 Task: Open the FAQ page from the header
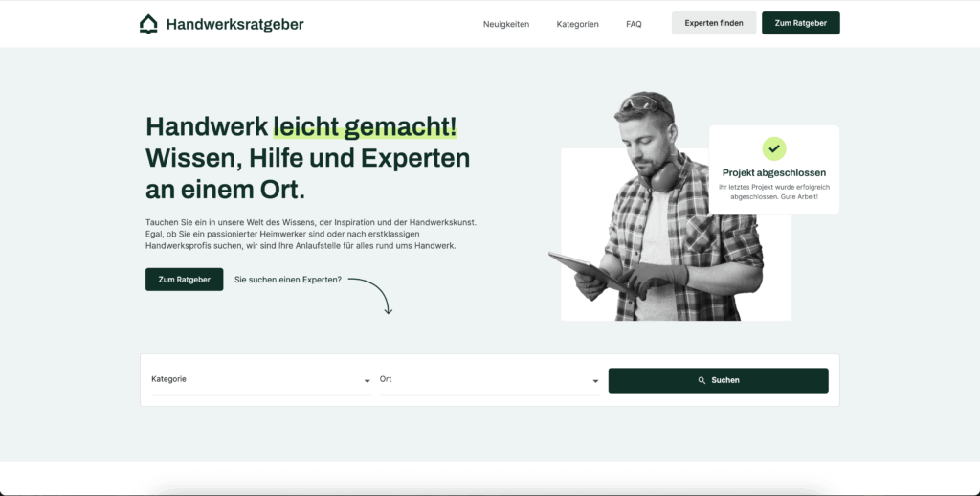pyautogui.click(x=634, y=24)
